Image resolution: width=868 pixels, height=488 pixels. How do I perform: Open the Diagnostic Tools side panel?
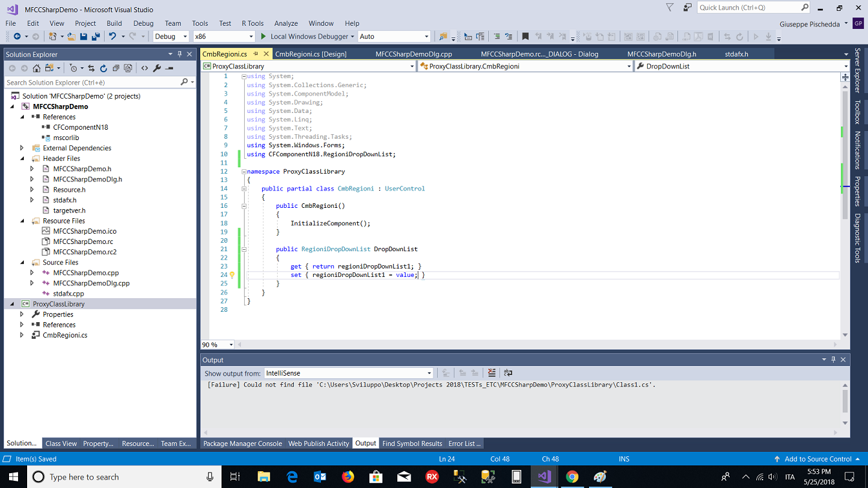(x=858, y=238)
